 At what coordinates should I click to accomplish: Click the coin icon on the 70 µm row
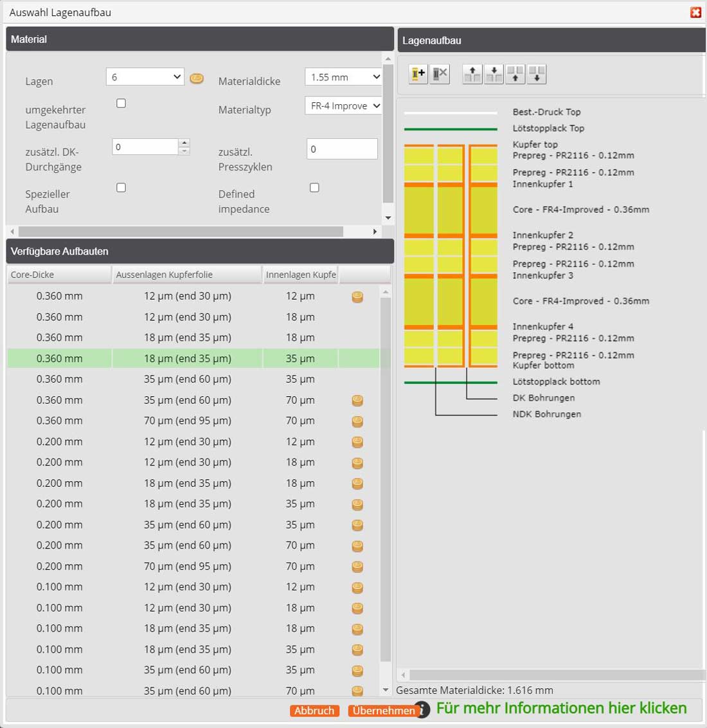(357, 400)
